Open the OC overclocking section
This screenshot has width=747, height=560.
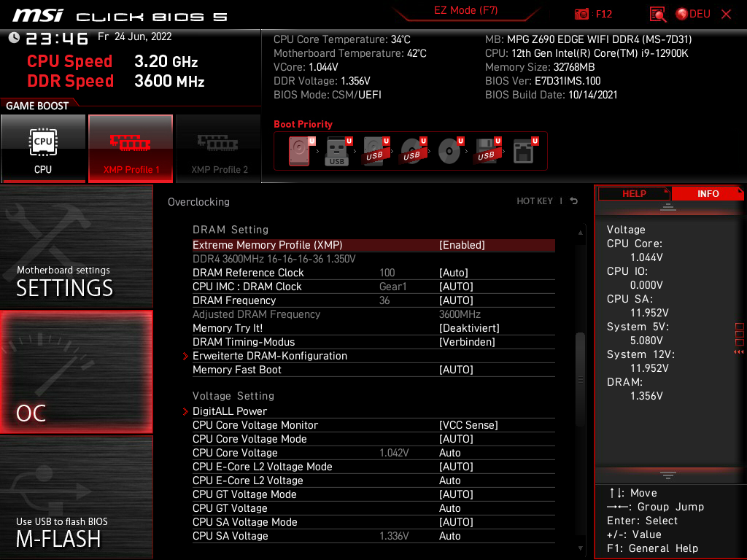pyautogui.click(x=76, y=373)
